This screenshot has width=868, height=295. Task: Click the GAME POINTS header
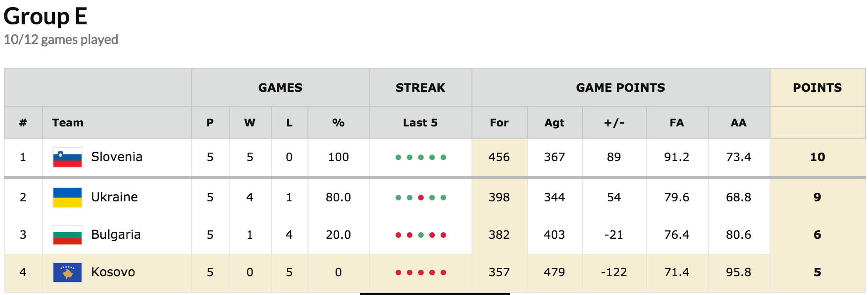coord(621,88)
